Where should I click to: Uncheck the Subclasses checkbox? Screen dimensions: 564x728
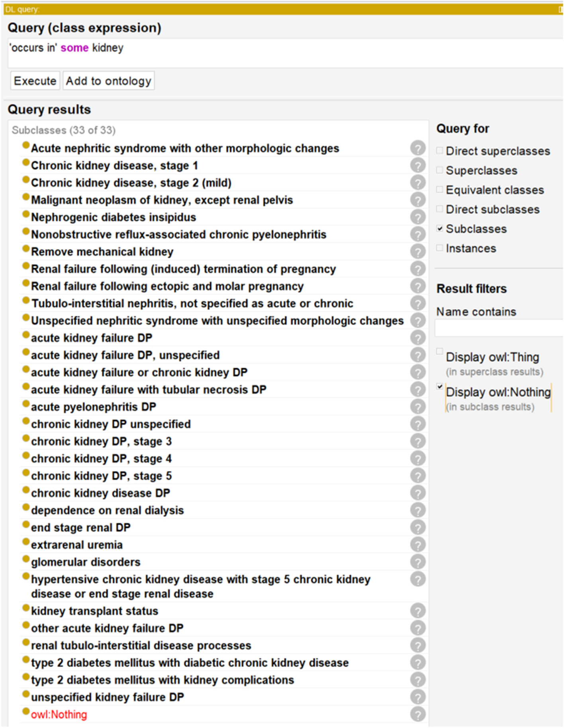(439, 228)
